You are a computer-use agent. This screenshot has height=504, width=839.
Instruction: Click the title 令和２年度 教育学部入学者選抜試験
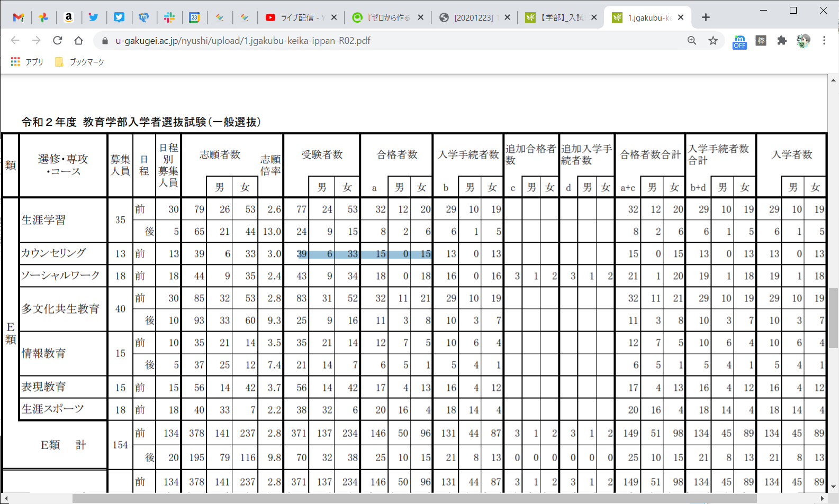point(141,122)
